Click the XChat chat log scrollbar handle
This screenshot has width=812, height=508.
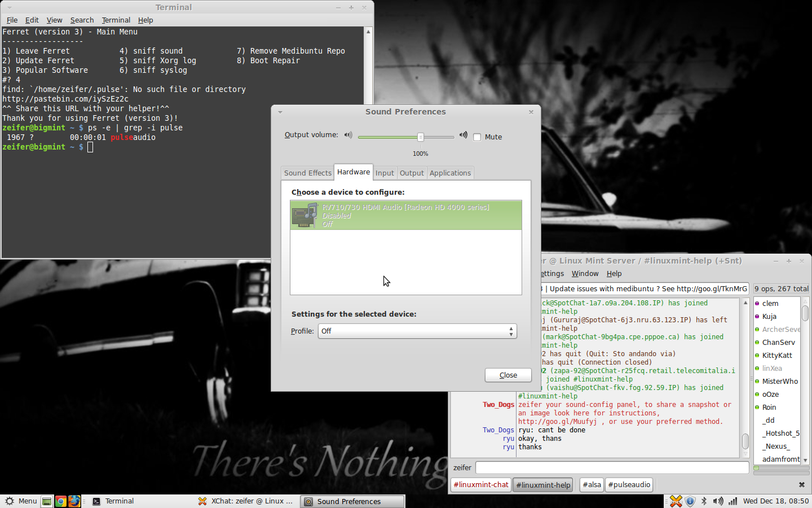745,441
